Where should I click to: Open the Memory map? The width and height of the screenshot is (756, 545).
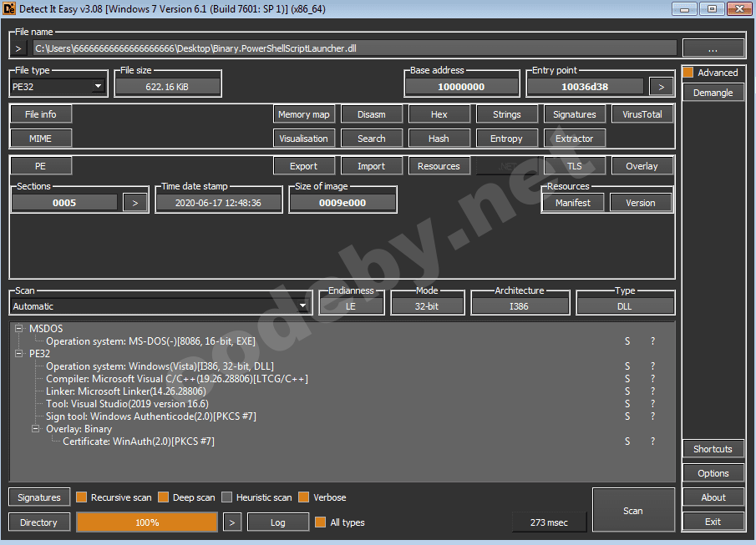pyautogui.click(x=303, y=114)
